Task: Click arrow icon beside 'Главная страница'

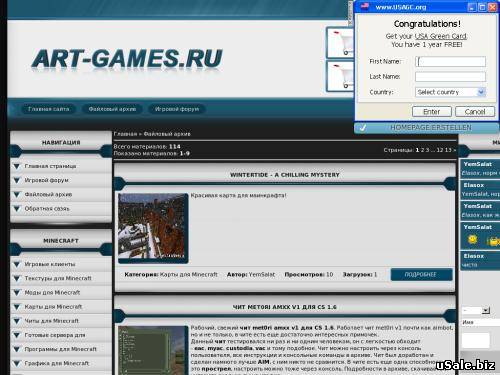Action: (x=16, y=166)
